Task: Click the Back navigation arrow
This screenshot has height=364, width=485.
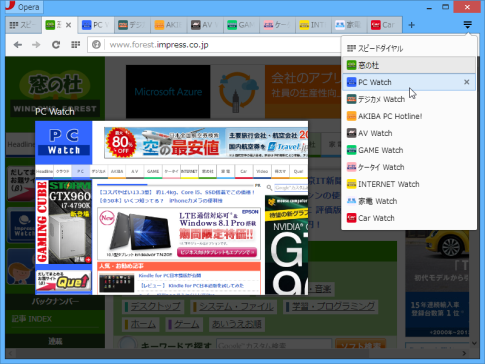Action: coord(18,45)
